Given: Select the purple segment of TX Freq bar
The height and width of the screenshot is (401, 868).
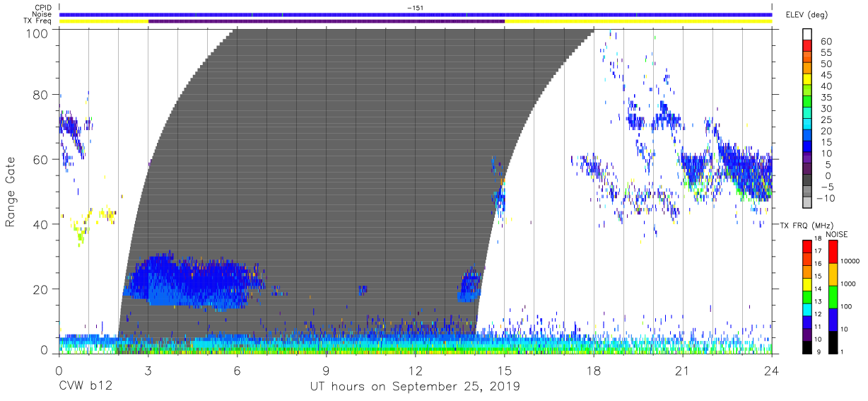Looking at the screenshot, I should point(327,21).
